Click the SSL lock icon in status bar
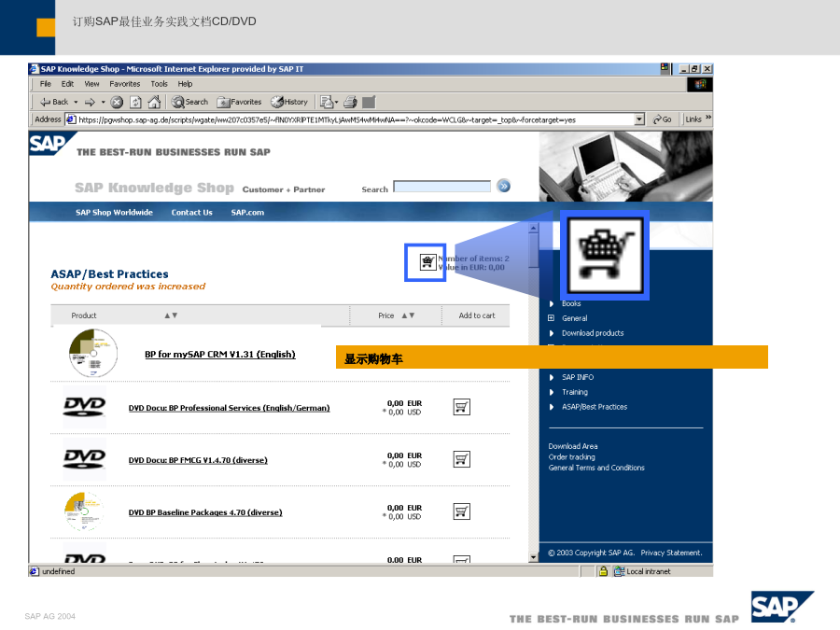Screen dimensions: 840x630 pyautogui.click(x=603, y=571)
